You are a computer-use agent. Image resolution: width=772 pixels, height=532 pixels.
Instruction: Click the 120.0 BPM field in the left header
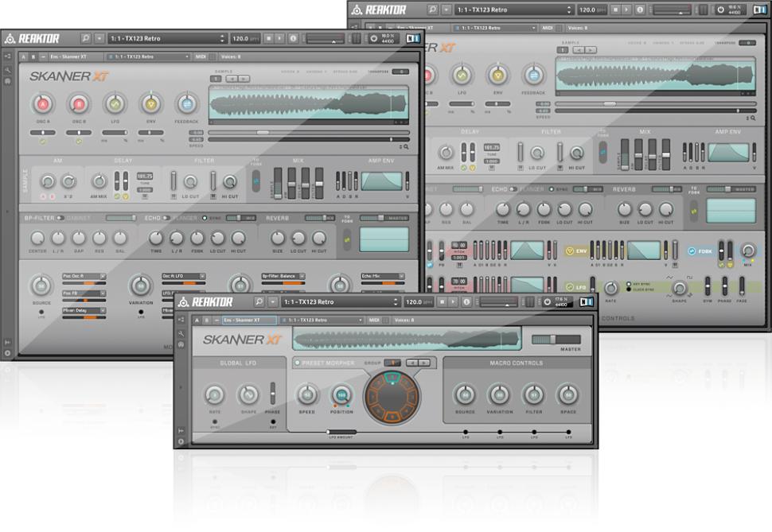point(245,38)
